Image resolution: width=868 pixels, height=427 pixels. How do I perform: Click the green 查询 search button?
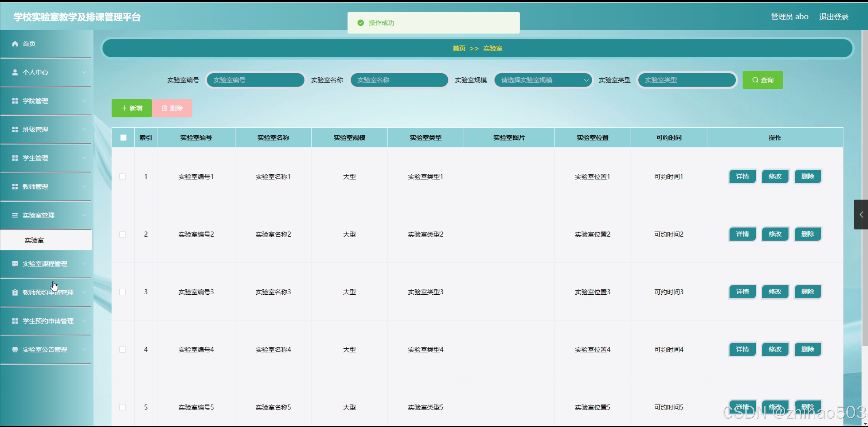(763, 80)
